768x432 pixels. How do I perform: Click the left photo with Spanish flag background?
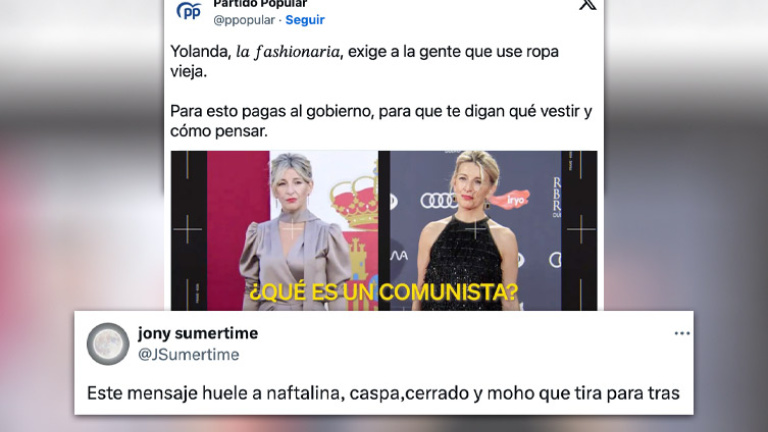[292, 231]
